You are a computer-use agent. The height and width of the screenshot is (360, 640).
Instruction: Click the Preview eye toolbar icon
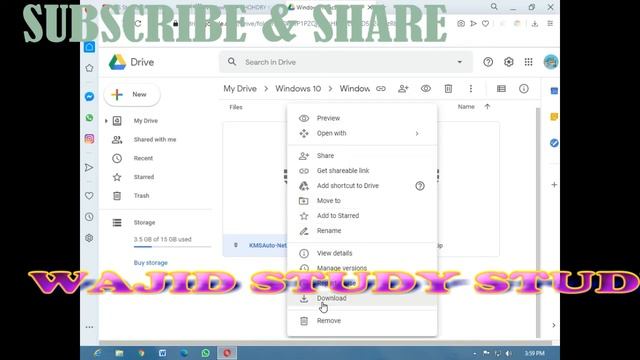click(426, 89)
